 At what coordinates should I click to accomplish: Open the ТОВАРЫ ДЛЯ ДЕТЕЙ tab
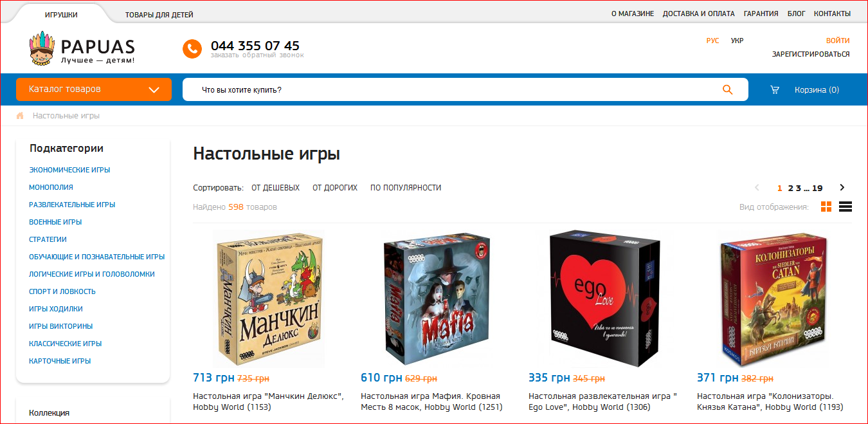(159, 15)
